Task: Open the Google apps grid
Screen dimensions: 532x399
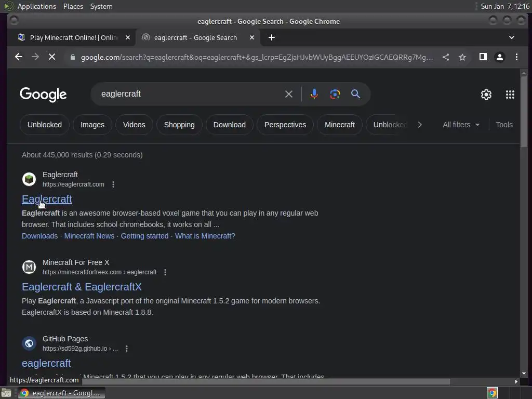Action: pyautogui.click(x=510, y=95)
